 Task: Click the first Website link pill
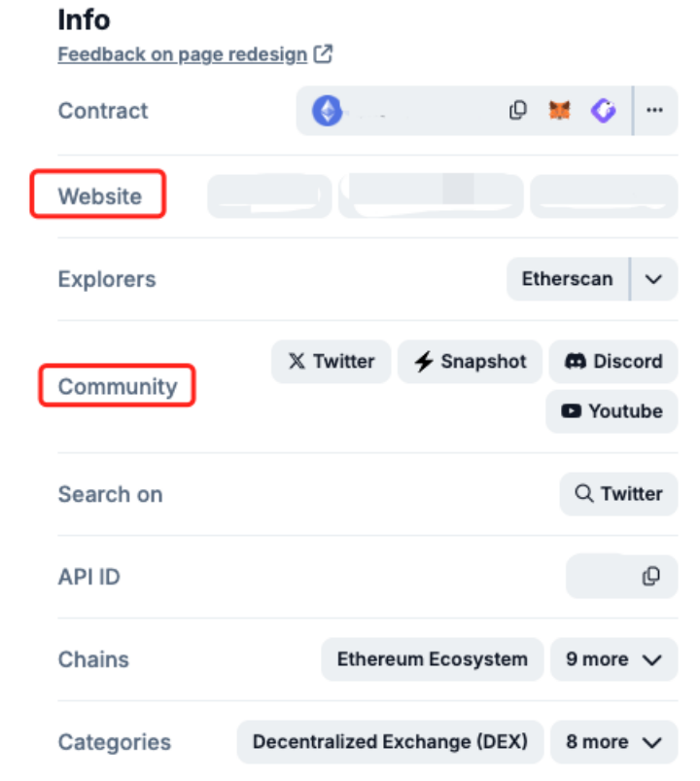pos(268,196)
